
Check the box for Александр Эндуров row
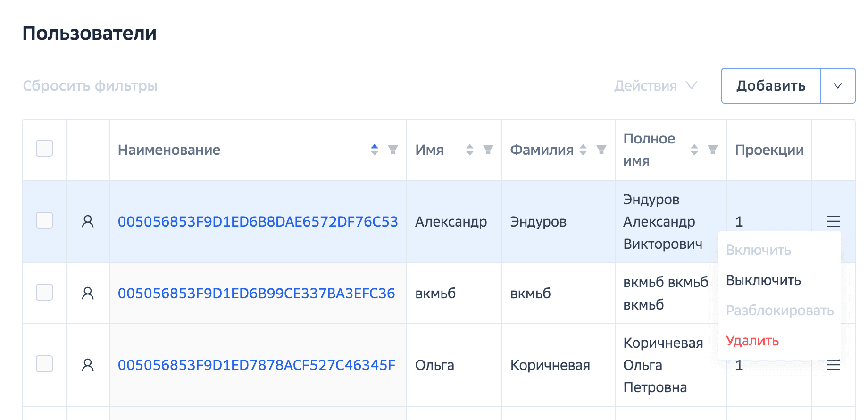coord(44,220)
